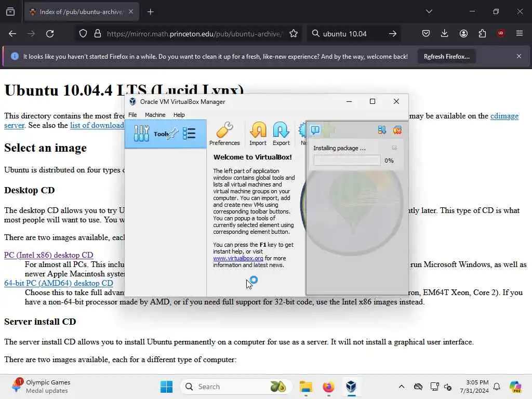
Task: Click the Firefox View icon
Action: [10, 12]
